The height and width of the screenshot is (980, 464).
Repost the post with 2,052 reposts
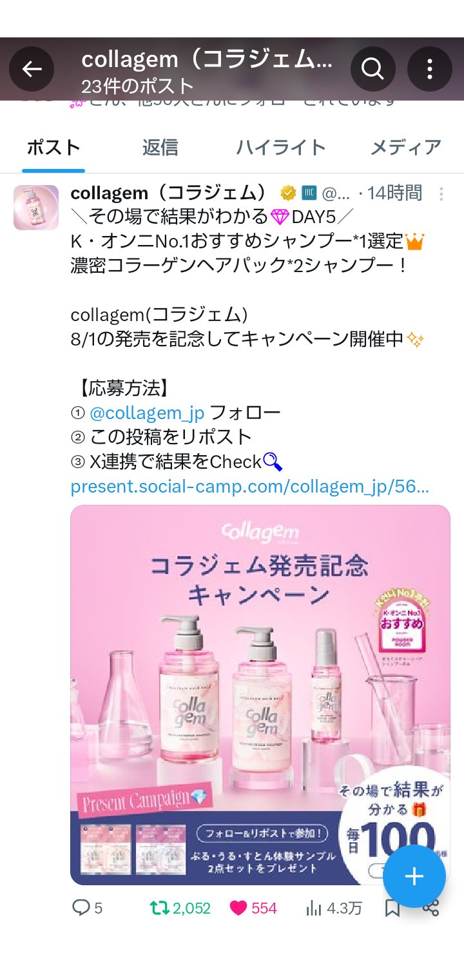pos(159,908)
